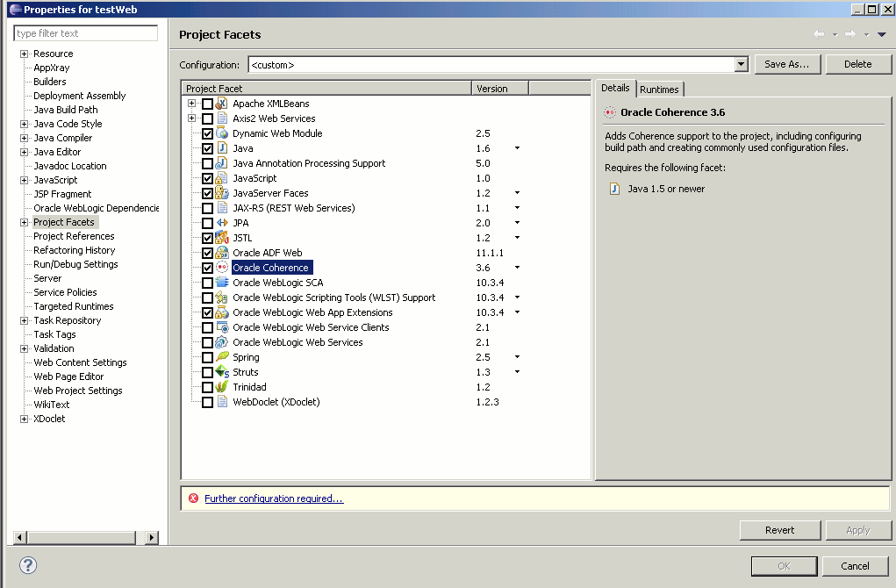Expand the Resource tree node
This screenshot has height=588, width=896.
click(24, 54)
